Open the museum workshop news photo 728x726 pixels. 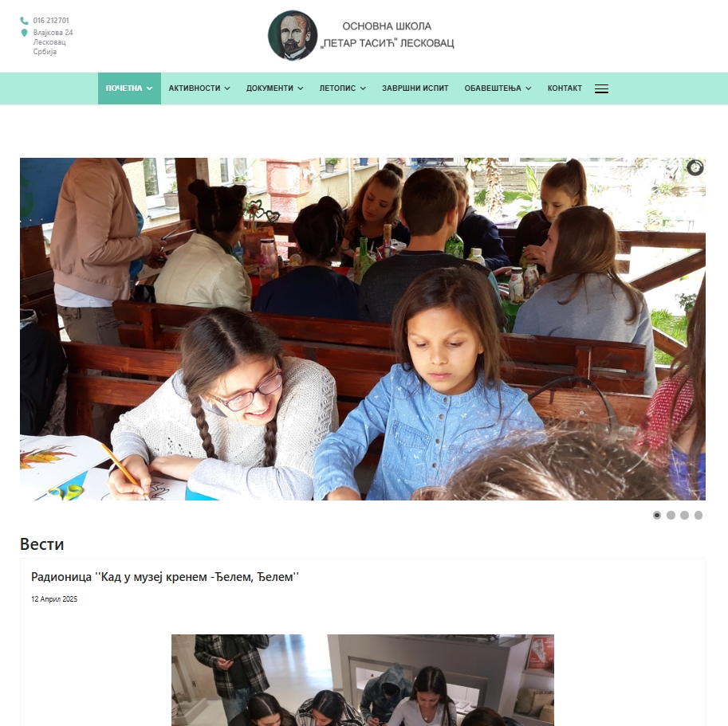coord(363,680)
